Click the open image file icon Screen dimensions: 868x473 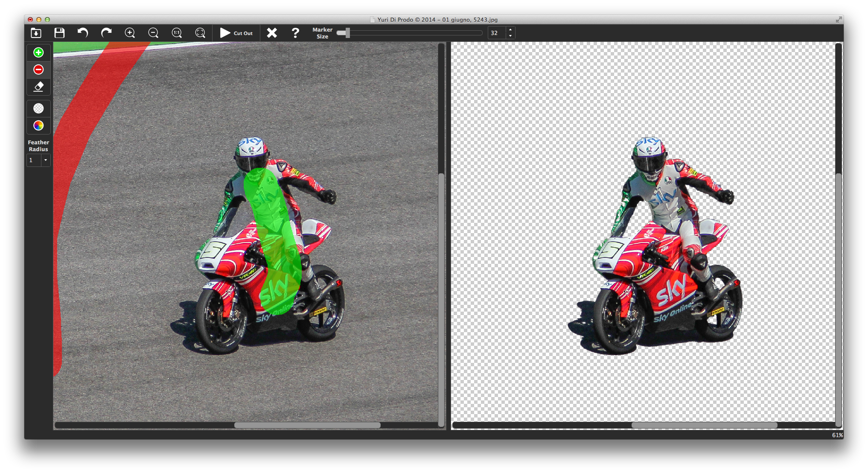36,33
